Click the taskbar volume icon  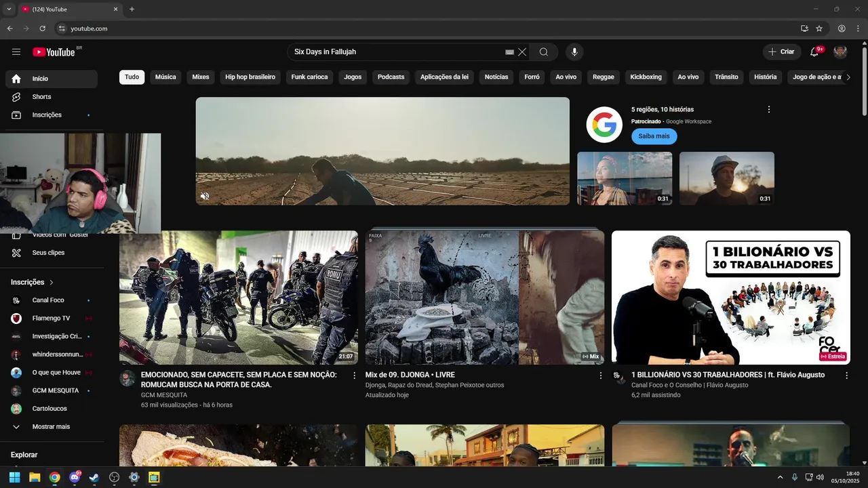[820, 477]
